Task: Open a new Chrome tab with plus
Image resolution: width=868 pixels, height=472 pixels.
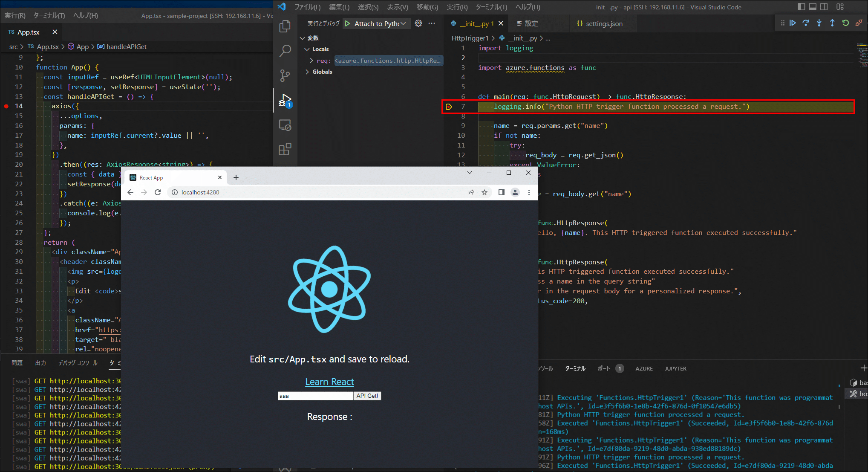Action: point(236,177)
